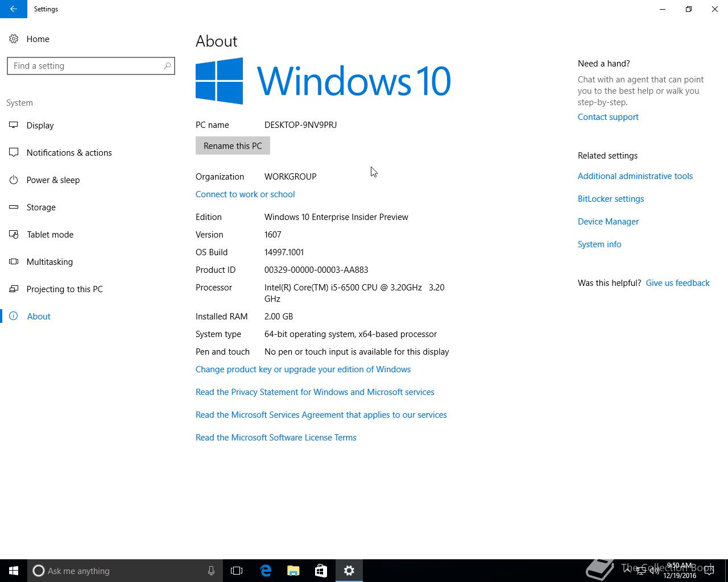
Task: Open Additional administrative tools
Action: [x=635, y=176]
